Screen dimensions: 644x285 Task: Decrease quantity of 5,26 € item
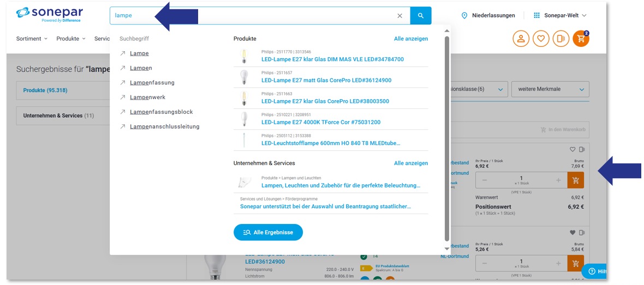click(x=485, y=263)
